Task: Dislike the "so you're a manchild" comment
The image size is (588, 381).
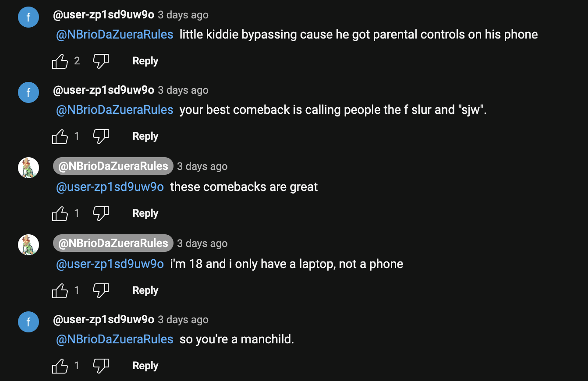Action: point(101,366)
